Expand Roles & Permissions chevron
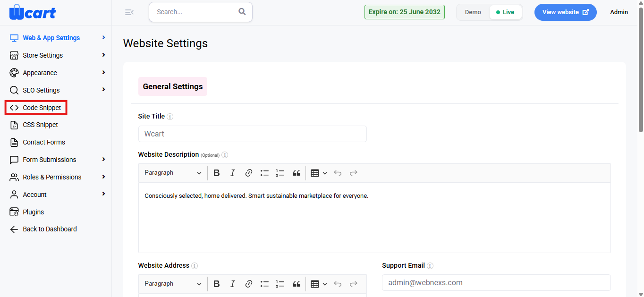Viewport: 644px width, 297px height. click(x=103, y=177)
